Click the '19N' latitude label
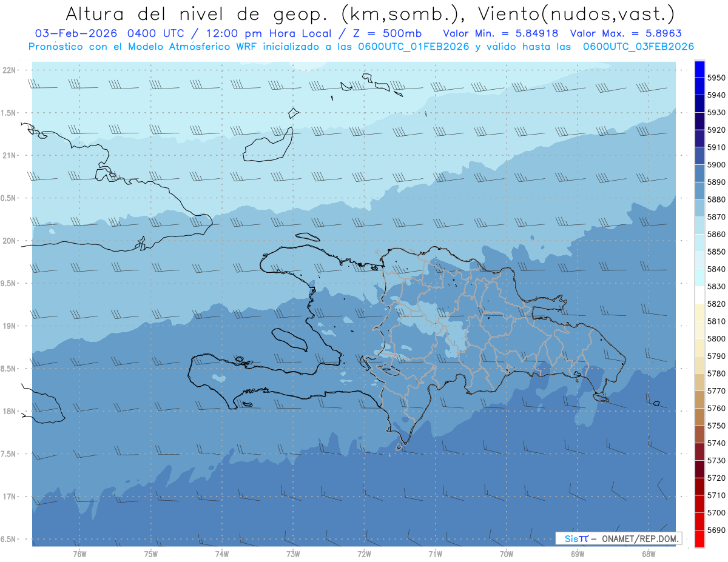This screenshot has height=562, width=728. pyautogui.click(x=10, y=326)
